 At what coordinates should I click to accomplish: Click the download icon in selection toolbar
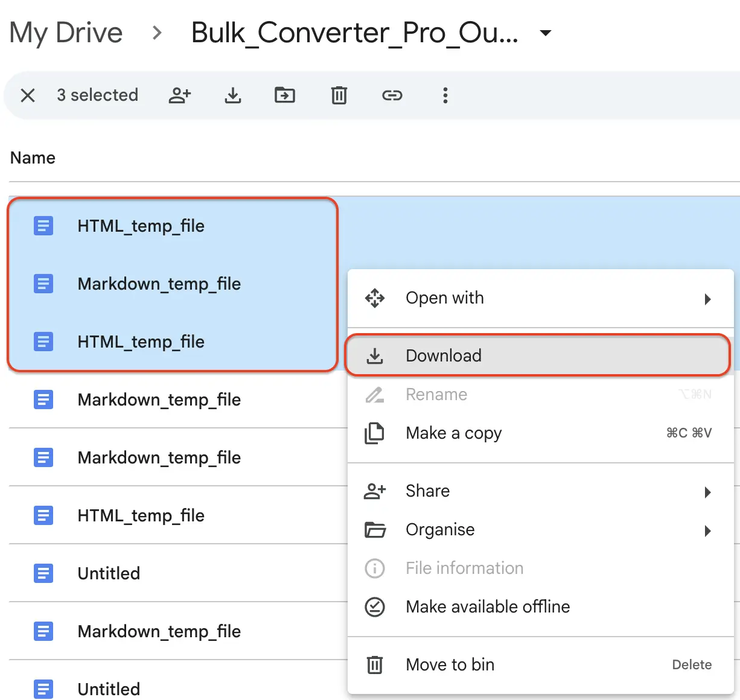click(233, 95)
